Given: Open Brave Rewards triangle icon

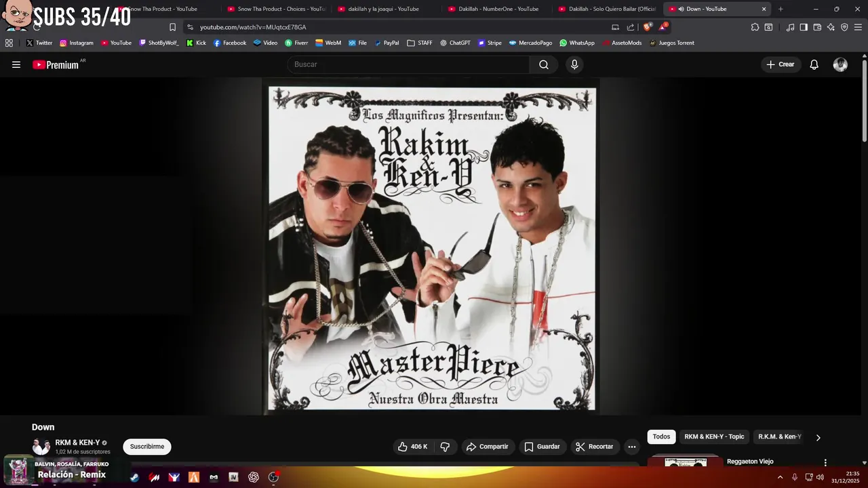Looking at the screenshot, I should point(663,27).
